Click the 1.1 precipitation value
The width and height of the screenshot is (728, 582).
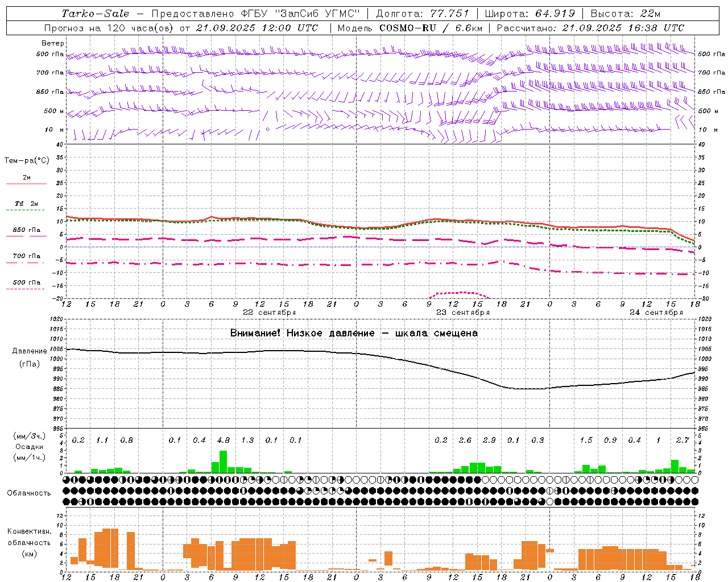click(x=102, y=440)
